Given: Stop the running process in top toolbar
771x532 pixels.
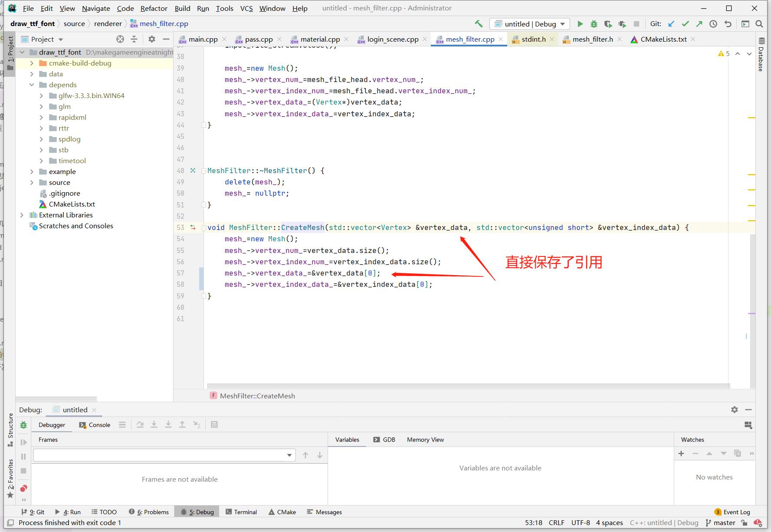Looking at the screenshot, I should (x=636, y=24).
